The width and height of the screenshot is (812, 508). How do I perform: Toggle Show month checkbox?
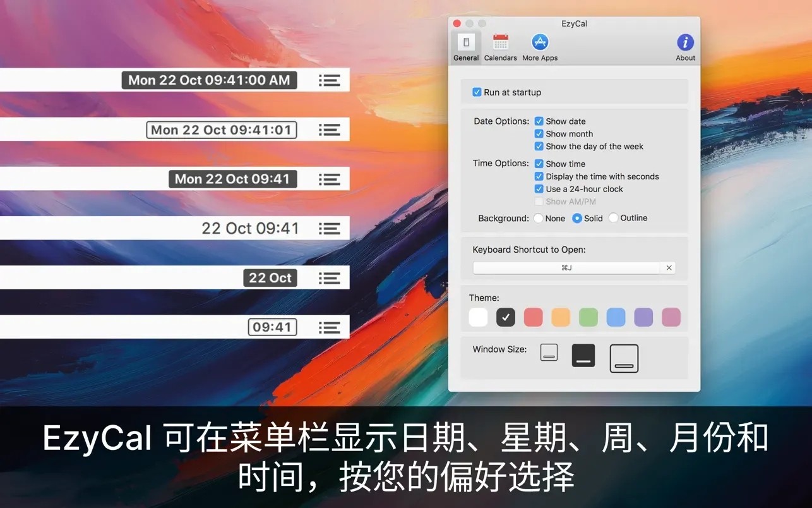point(539,134)
